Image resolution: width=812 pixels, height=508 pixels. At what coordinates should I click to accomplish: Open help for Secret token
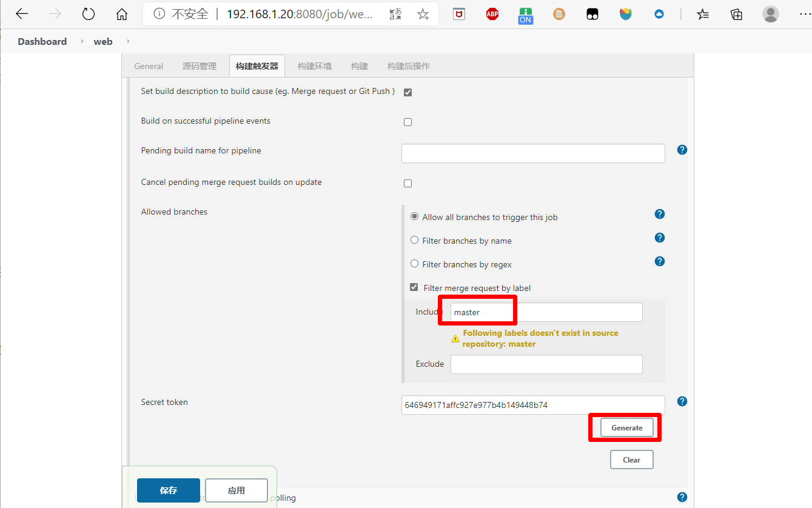(x=682, y=401)
